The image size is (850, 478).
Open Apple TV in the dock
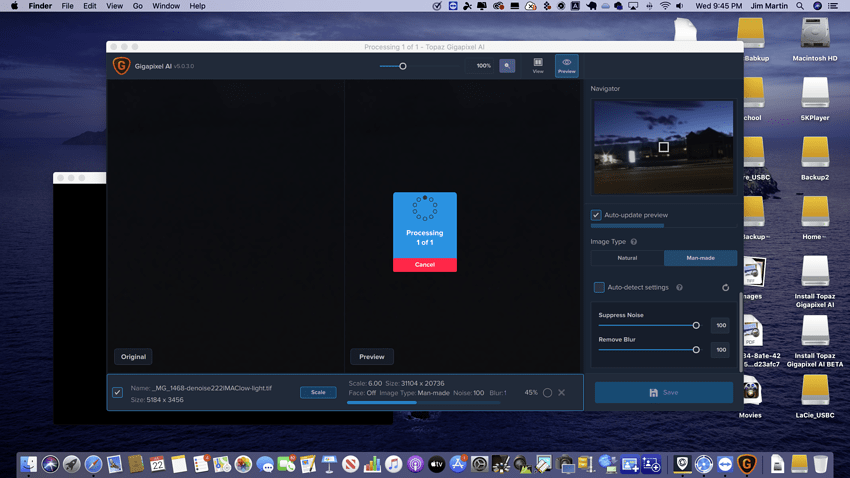(436, 464)
